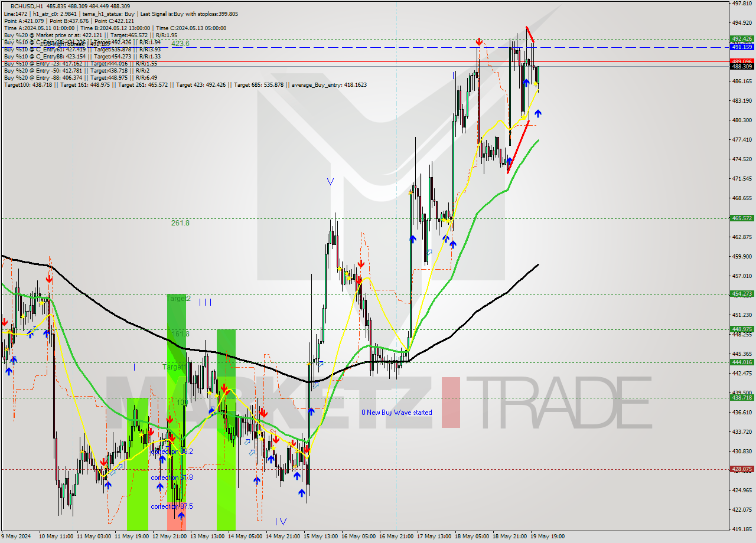Click the 419.185 price axis label
The image size is (756, 543).
741,529
